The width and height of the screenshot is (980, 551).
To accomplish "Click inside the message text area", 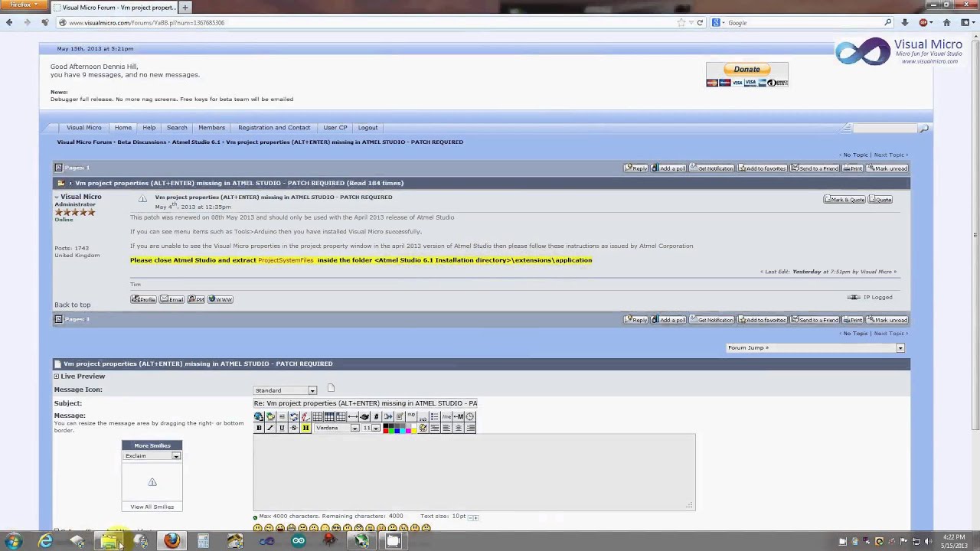I will (x=474, y=471).
